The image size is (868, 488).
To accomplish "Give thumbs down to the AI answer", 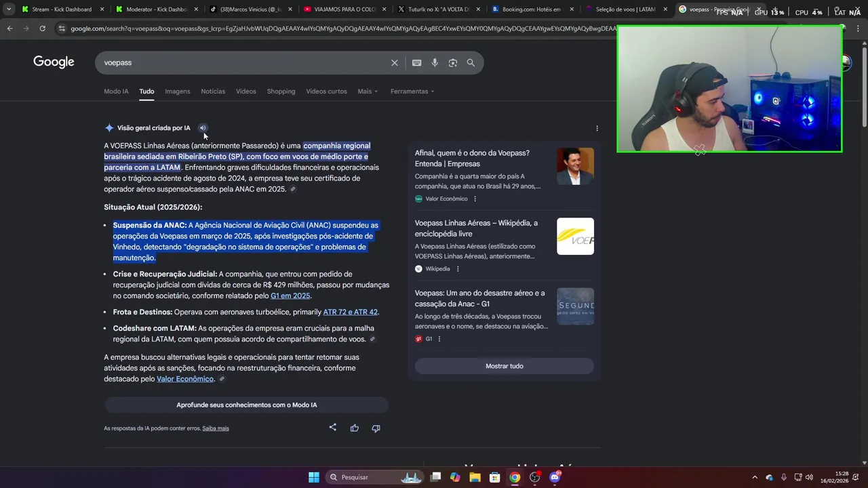I will click(376, 428).
